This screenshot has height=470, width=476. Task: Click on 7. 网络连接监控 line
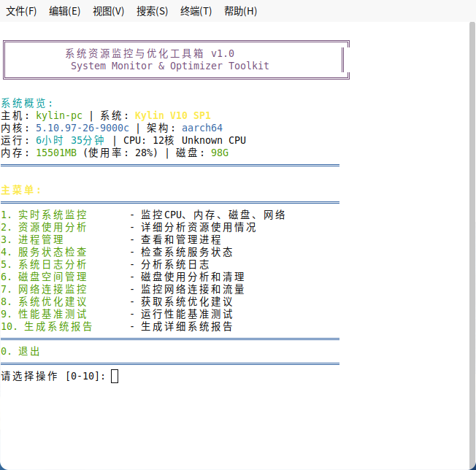(44, 289)
